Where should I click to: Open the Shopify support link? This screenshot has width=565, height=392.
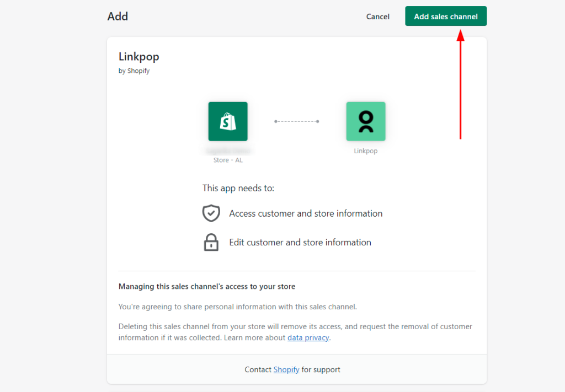pos(286,370)
